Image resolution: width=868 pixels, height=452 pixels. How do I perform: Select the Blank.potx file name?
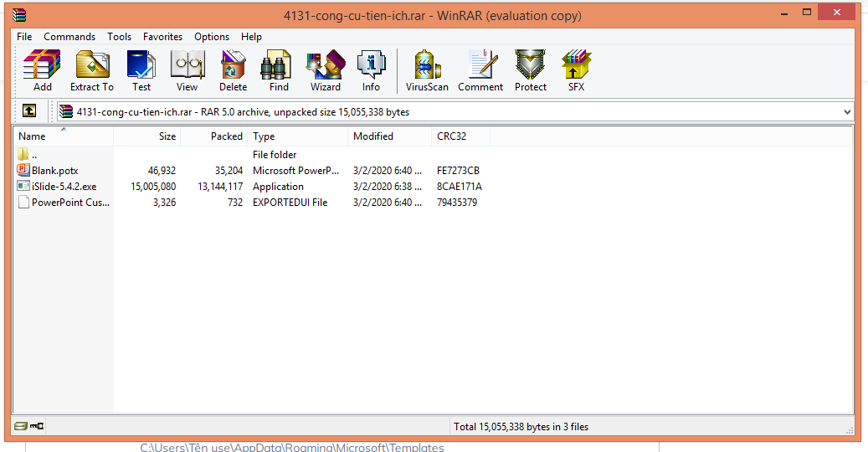pos(54,171)
